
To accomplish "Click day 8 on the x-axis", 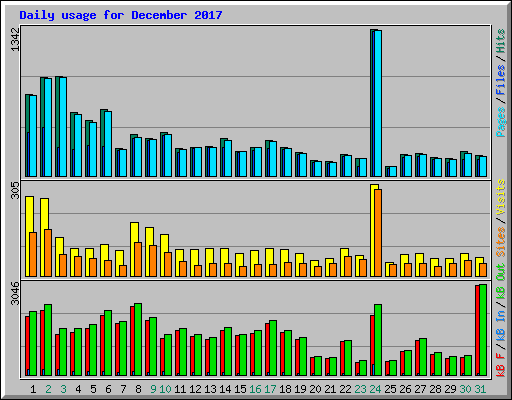I will point(138,389).
